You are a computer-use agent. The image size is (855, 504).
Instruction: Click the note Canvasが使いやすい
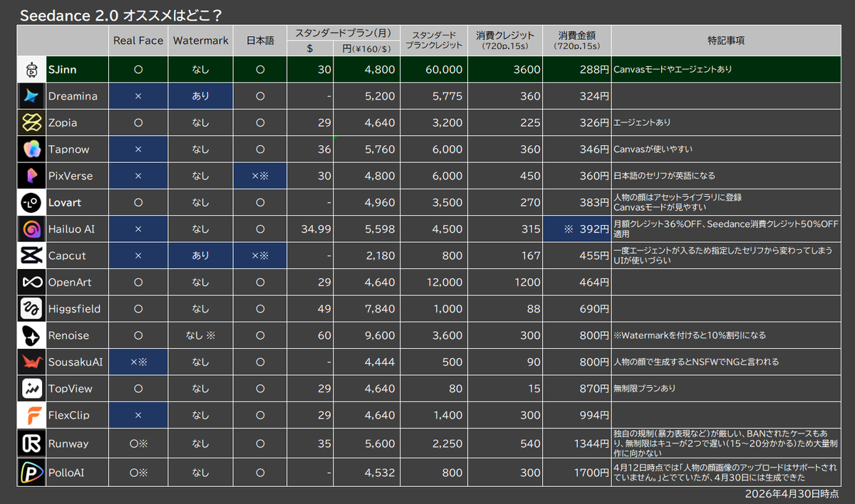(653, 149)
